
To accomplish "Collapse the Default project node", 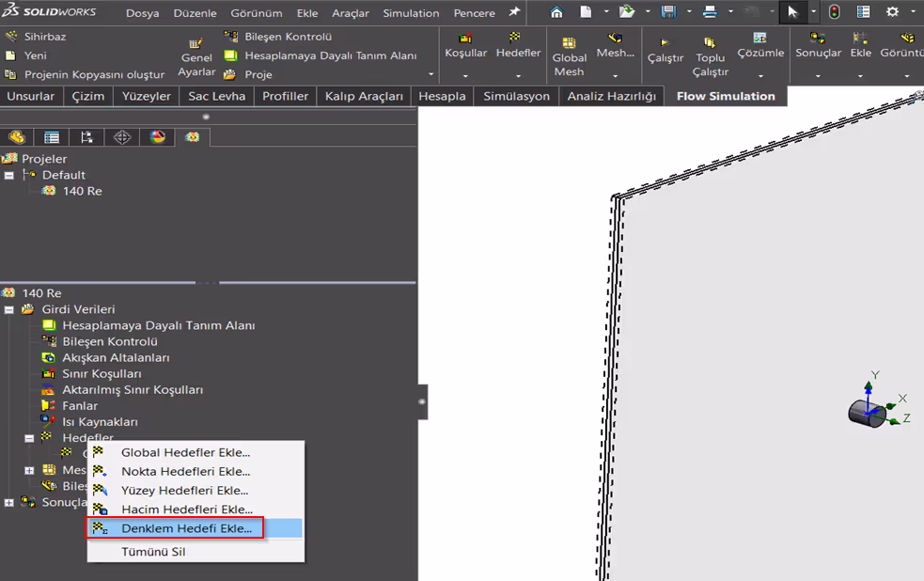I will pyautogui.click(x=8, y=176).
